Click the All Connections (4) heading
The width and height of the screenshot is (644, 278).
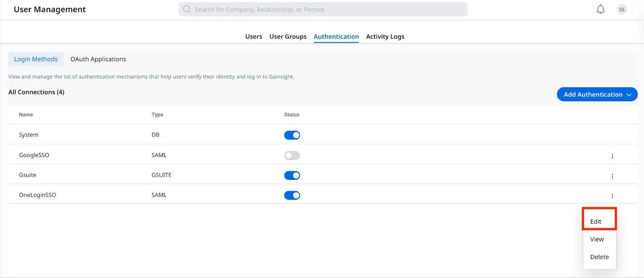[36, 92]
